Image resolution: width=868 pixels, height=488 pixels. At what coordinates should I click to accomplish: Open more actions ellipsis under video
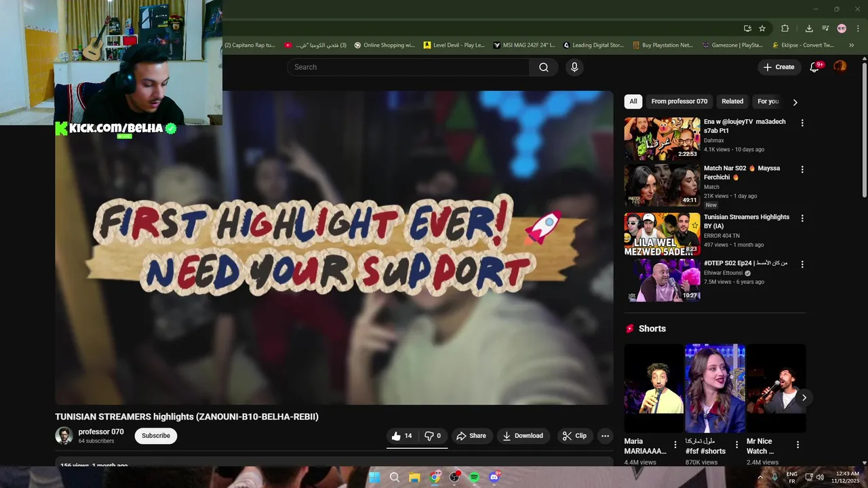pyautogui.click(x=606, y=436)
